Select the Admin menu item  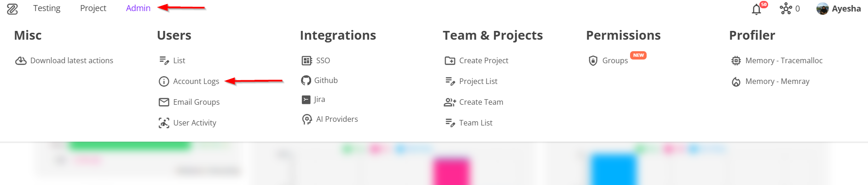[138, 8]
